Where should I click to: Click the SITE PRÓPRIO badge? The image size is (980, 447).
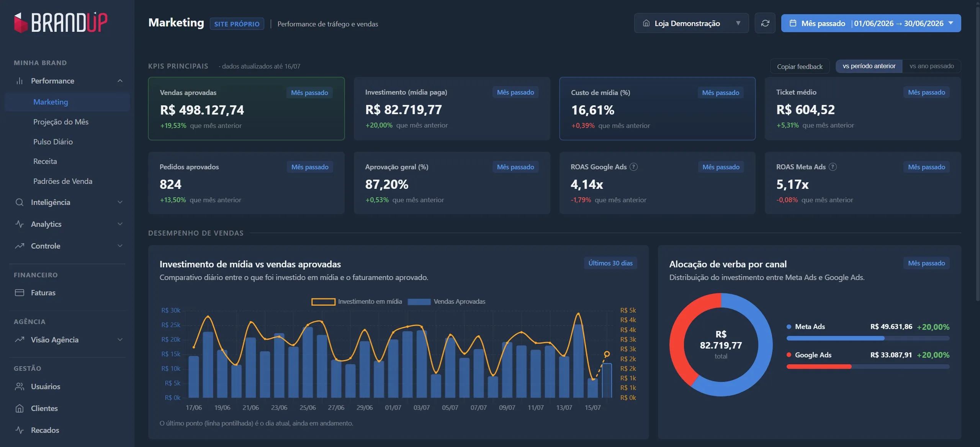pyautogui.click(x=237, y=24)
